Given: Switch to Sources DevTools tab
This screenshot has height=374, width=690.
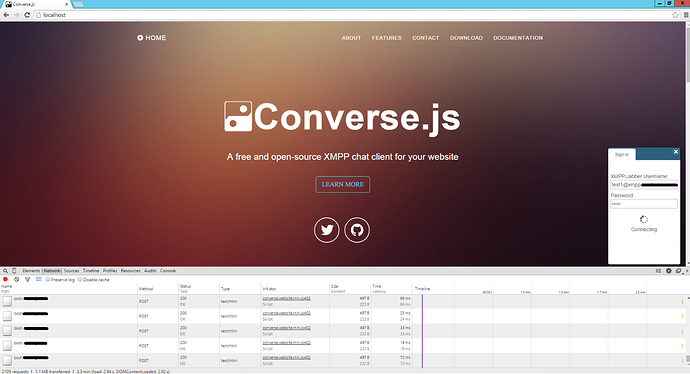Looking at the screenshot, I should pos(71,271).
